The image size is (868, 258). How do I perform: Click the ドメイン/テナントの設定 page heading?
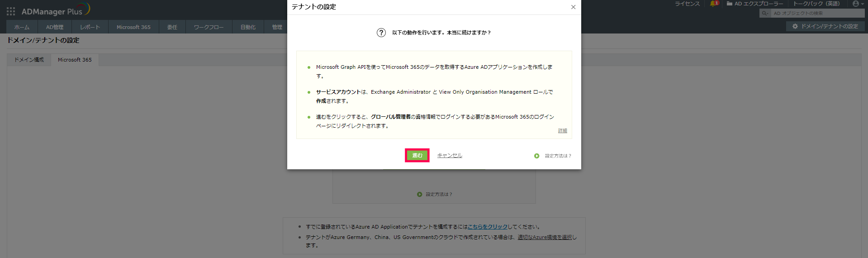click(x=43, y=40)
